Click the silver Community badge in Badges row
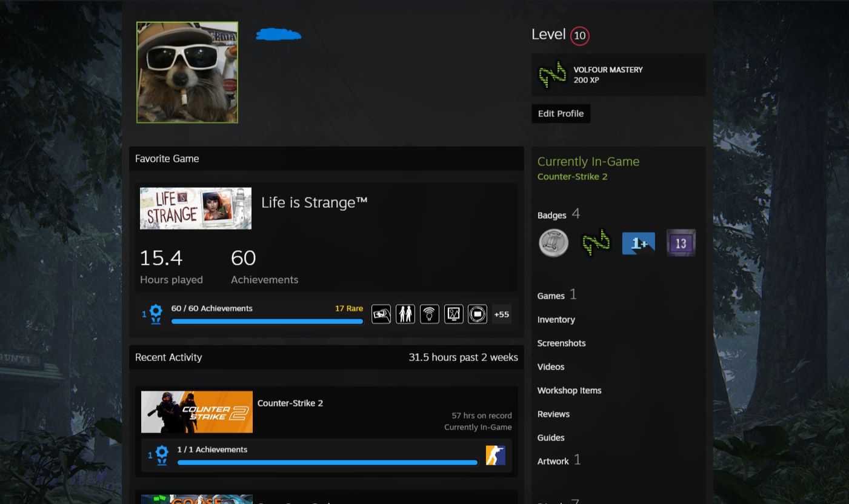 click(553, 243)
